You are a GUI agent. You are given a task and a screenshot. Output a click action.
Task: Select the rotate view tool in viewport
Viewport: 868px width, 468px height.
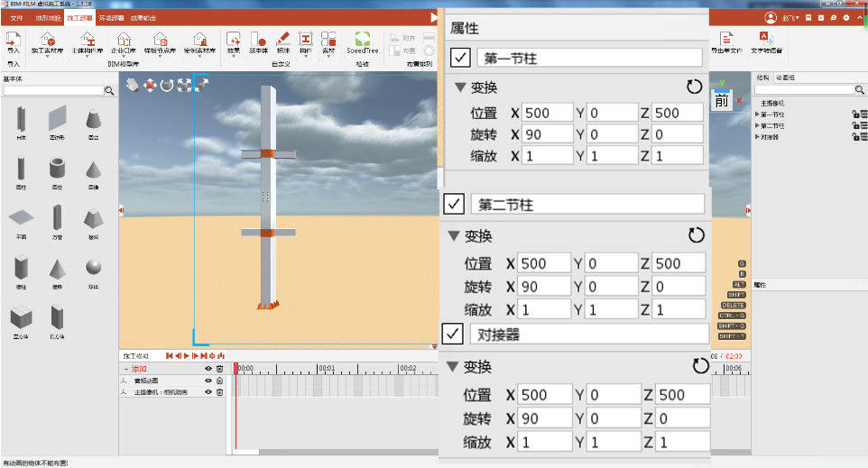click(167, 85)
